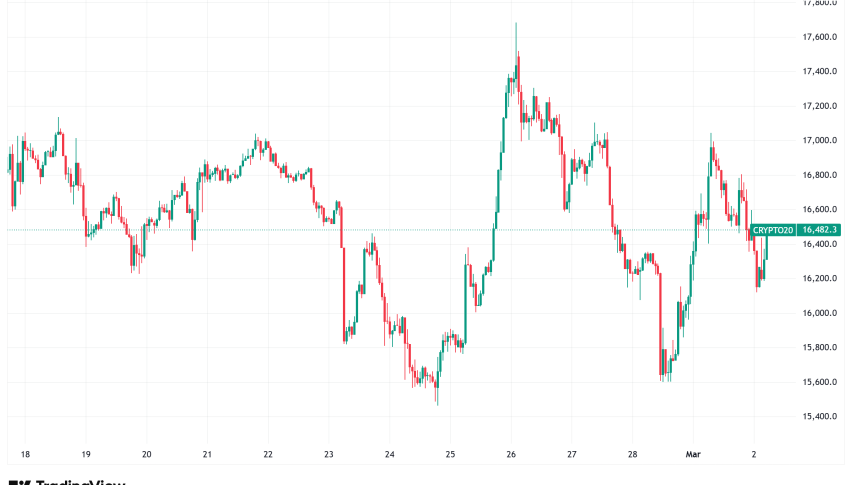Click the 28 date label on time axis

633,452
